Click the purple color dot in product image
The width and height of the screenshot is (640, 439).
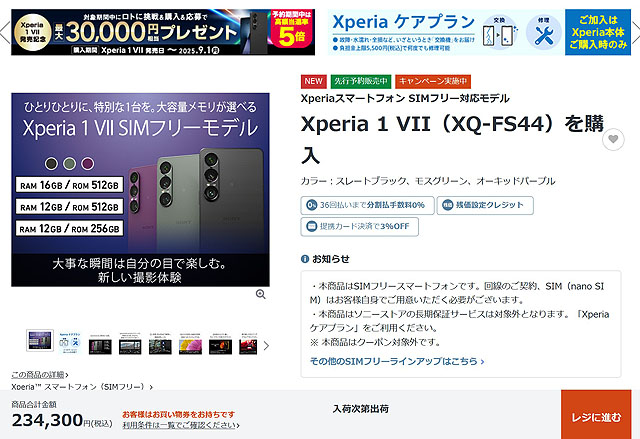click(x=87, y=164)
